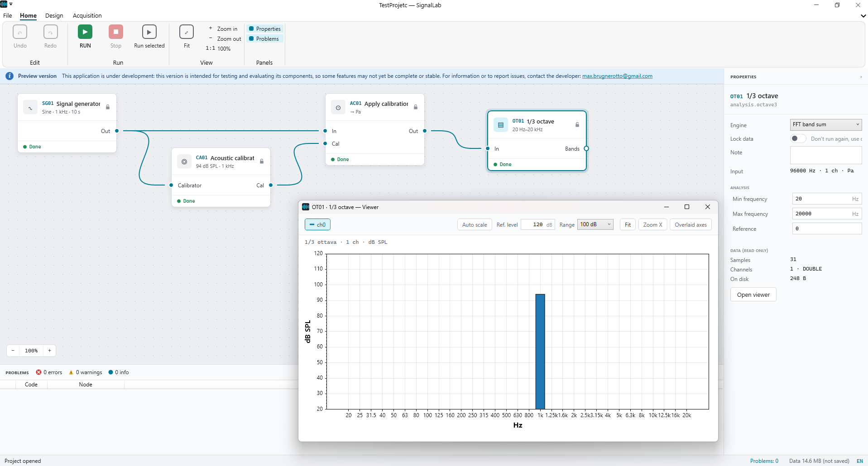Image resolution: width=868 pixels, height=466 pixels.
Task: Open the quick access dropdown arrow in title bar
Action: pyautogui.click(x=11, y=4)
